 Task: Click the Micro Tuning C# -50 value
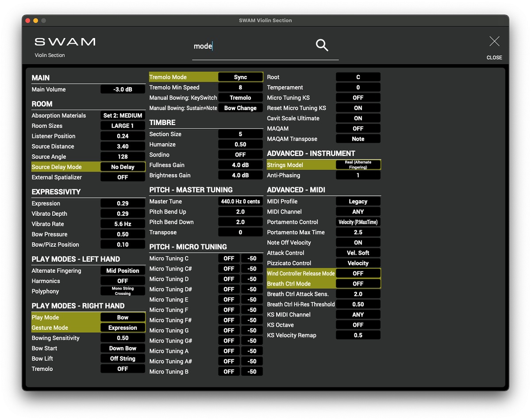point(252,269)
